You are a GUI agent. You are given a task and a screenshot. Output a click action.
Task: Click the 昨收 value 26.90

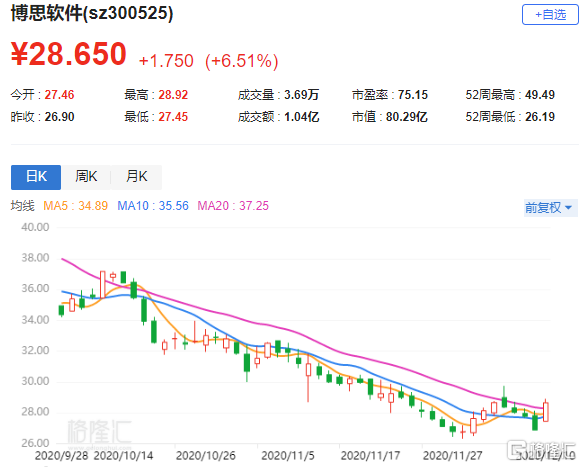59,117
